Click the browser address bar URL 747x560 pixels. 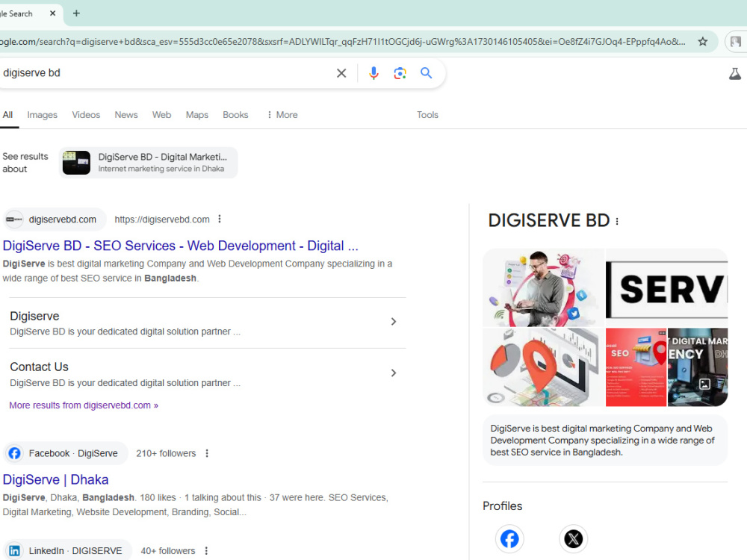343,41
